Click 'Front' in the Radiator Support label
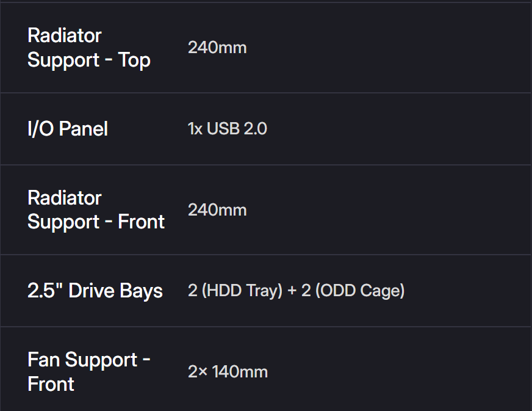 pyautogui.click(x=142, y=222)
